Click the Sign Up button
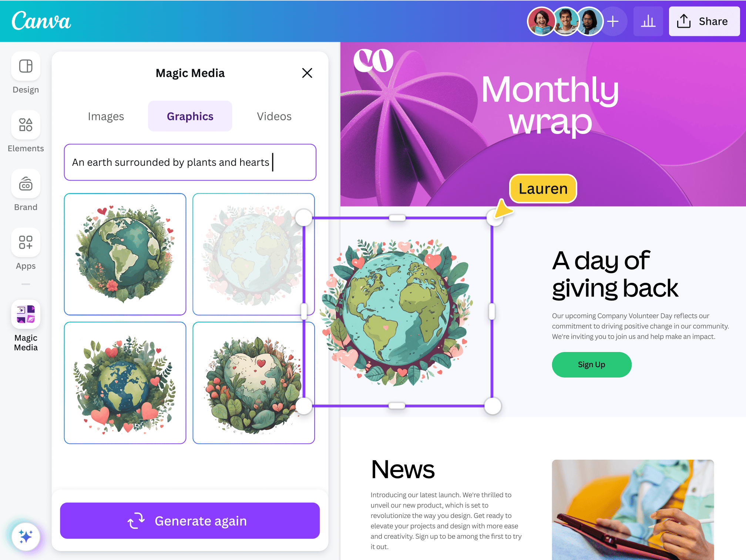This screenshot has width=746, height=560. click(x=591, y=364)
